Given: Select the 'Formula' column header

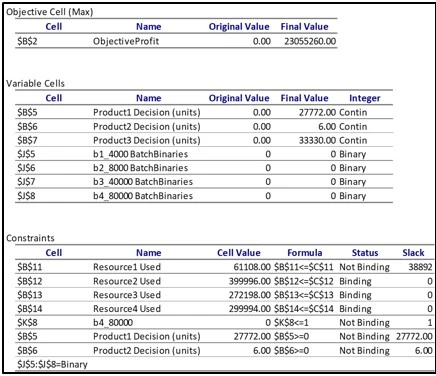Looking at the screenshot, I should [305, 253].
